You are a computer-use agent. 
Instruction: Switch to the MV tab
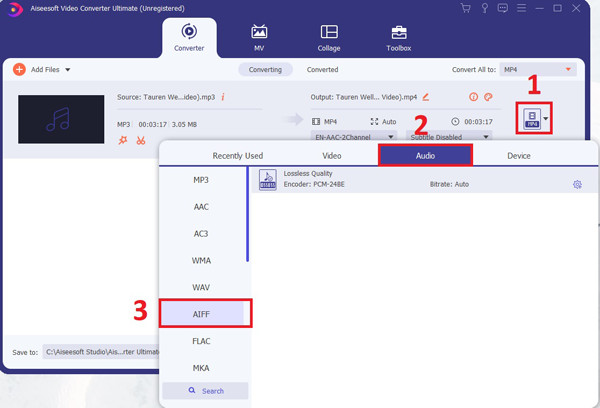tap(259, 38)
